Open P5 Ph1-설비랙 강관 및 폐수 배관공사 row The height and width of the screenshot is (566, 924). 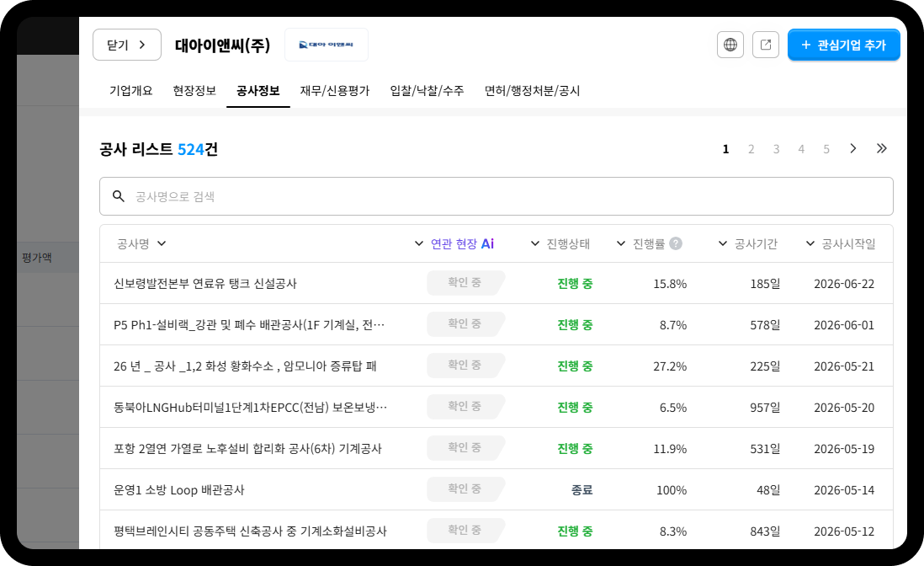(497, 325)
